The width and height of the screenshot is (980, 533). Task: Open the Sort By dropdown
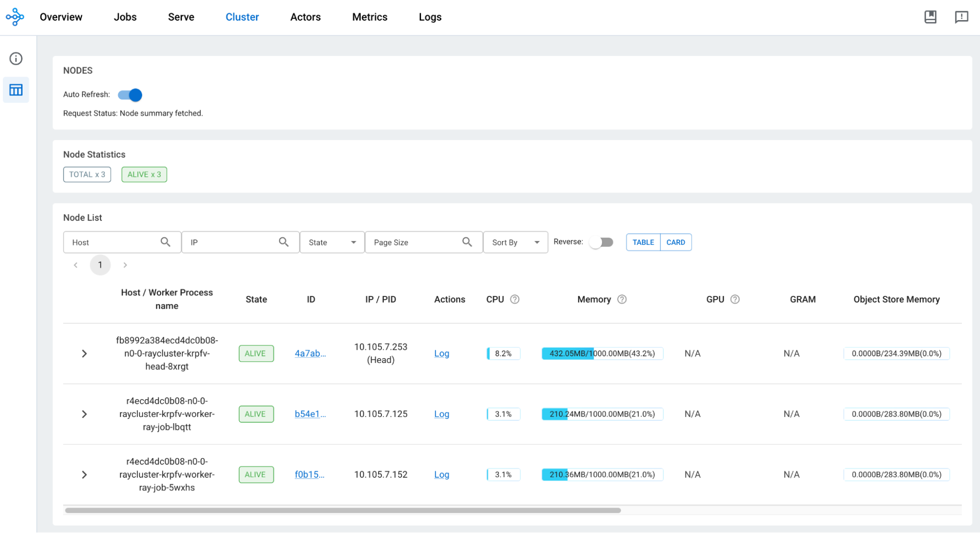(515, 242)
